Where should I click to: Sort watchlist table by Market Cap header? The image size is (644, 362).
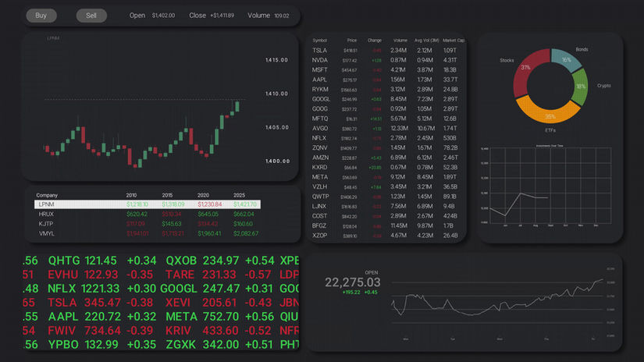pyautogui.click(x=454, y=41)
